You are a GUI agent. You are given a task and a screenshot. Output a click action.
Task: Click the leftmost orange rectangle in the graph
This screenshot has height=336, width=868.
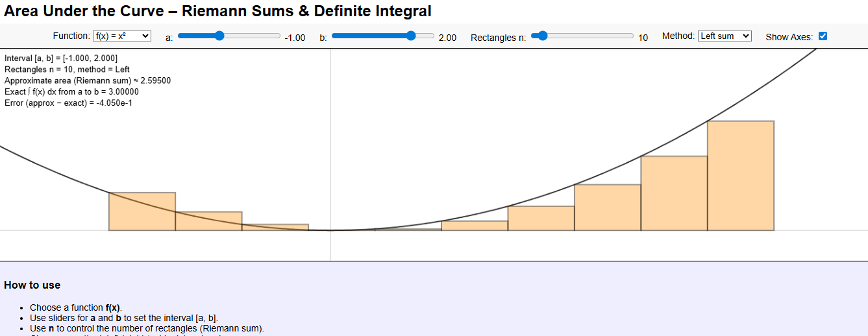pyautogui.click(x=142, y=211)
